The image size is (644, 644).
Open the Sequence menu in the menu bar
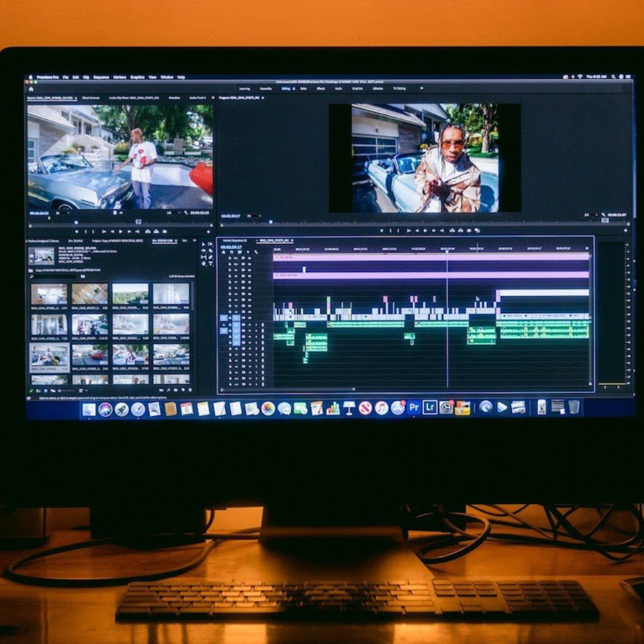(x=101, y=77)
